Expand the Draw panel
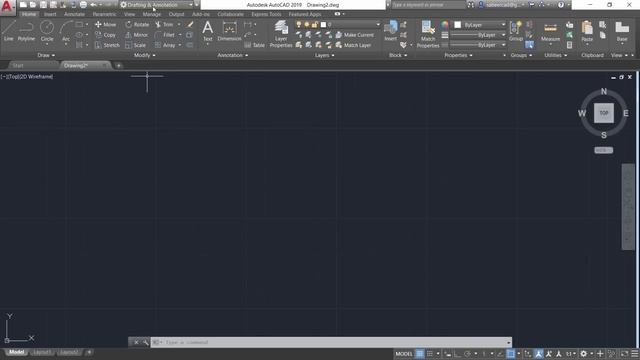 coord(46,55)
